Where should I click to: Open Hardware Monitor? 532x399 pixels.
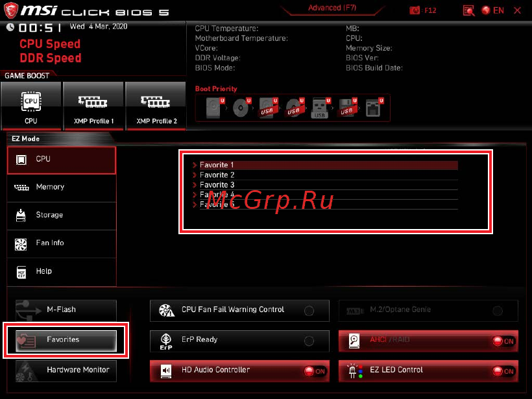(x=66, y=371)
